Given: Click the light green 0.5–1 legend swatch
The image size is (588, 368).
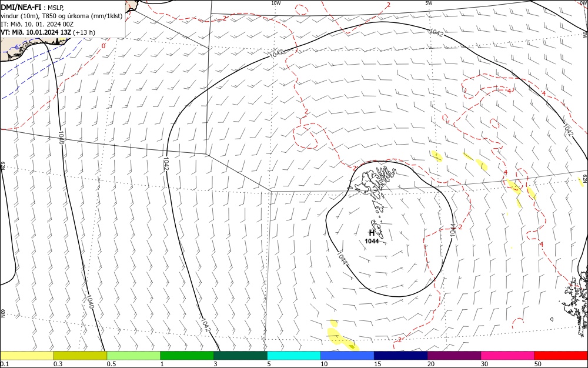Looking at the screenshot, I should click(x=133, y=356).
